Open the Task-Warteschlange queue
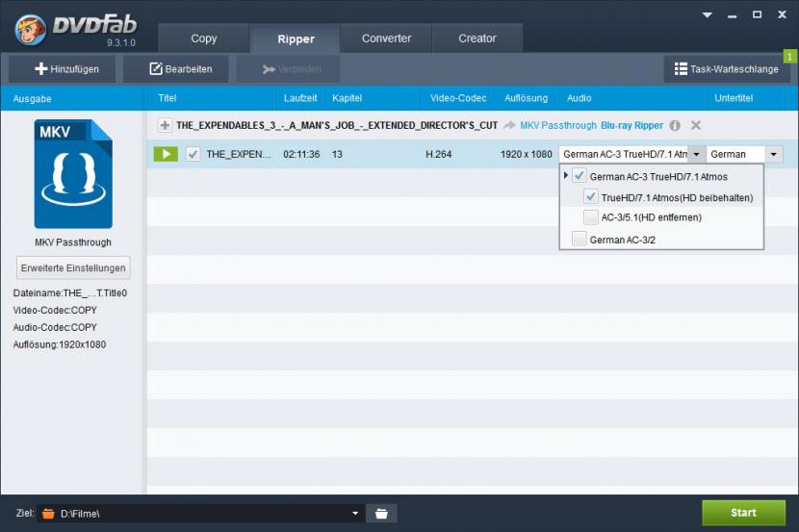 [x=727, y=68]
